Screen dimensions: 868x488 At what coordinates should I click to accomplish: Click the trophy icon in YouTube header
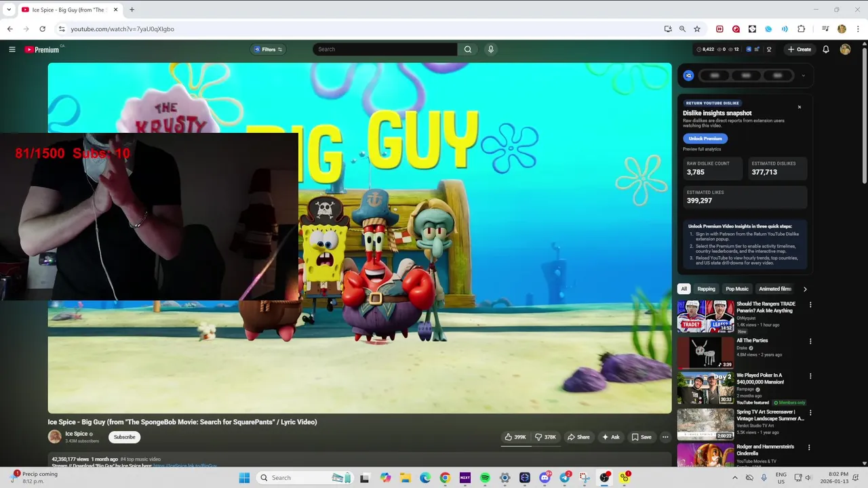[x=769, y=49]
